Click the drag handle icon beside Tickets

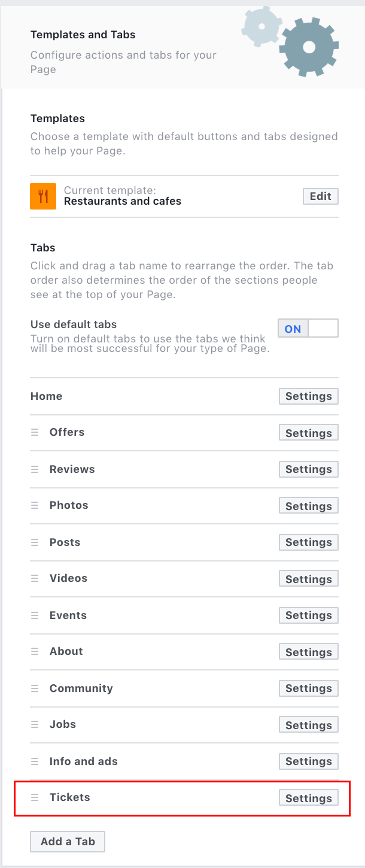(x=35, y=797)
